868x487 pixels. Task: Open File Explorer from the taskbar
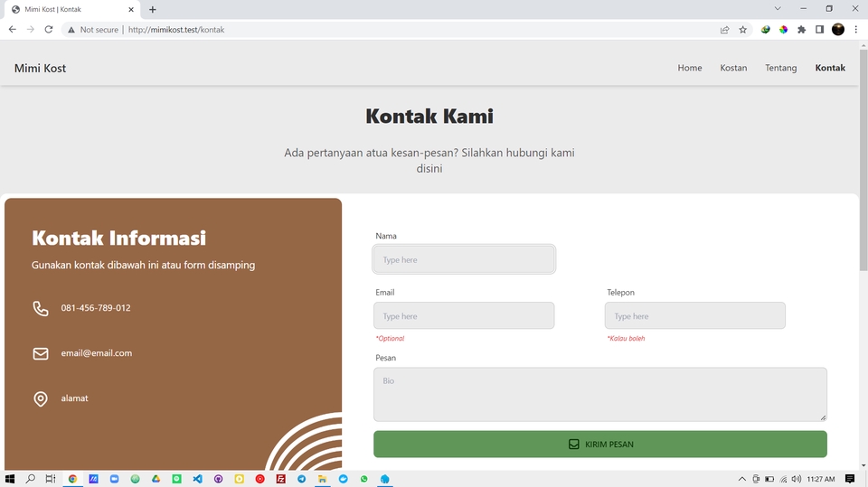pyautogui.click(x=322, y=479)
